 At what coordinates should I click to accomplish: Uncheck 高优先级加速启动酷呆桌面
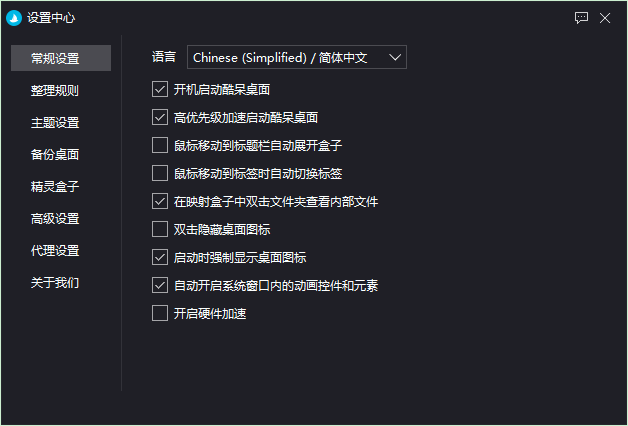pyautogui.click(x=160, y=117)
